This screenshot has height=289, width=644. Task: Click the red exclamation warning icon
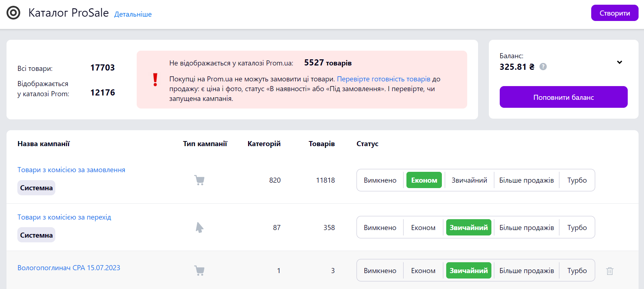point(155,80)
